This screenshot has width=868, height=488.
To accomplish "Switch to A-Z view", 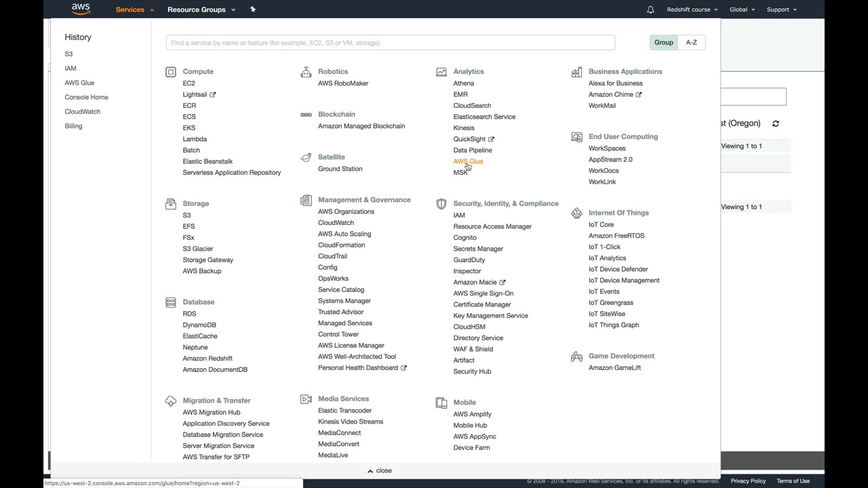I will point(691,43).
